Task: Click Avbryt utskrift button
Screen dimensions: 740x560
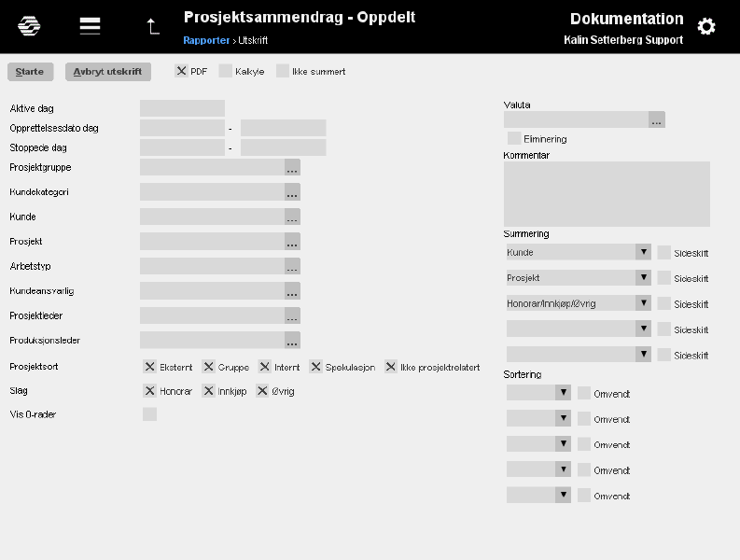Action: 108,72
